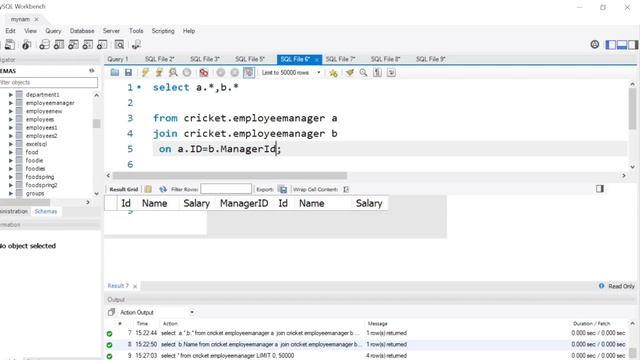Toggle the right sidebar panel visibility
The image size is (640, 360).
(633, 45)
